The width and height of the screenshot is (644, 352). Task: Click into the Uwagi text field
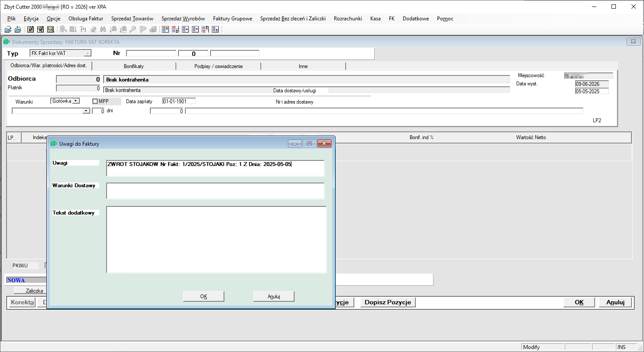click(215, 168)
